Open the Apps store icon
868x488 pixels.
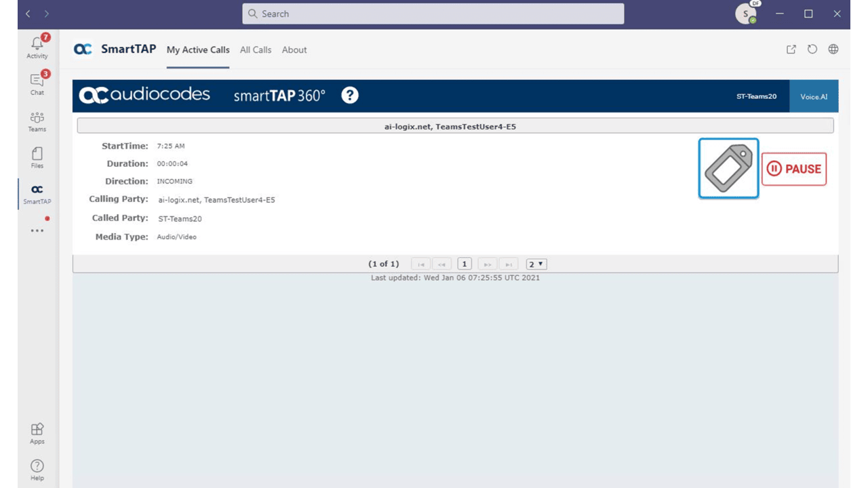(37, 434)
